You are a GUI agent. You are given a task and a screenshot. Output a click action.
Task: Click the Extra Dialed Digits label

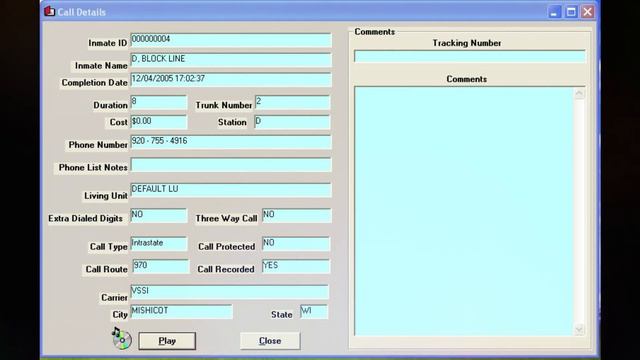click(x=85, y=218)
